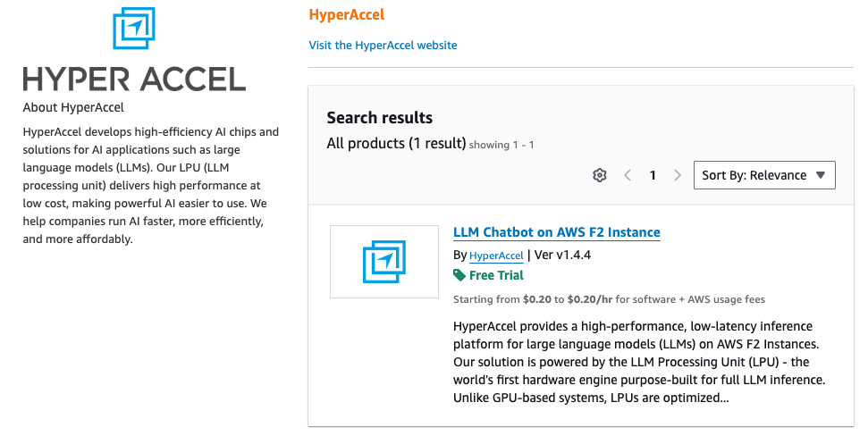This screenshot has height=436, width=868.
Task: Open LLM Chatbot on AWS F2 Instance
Action: [x=556, y=232]
